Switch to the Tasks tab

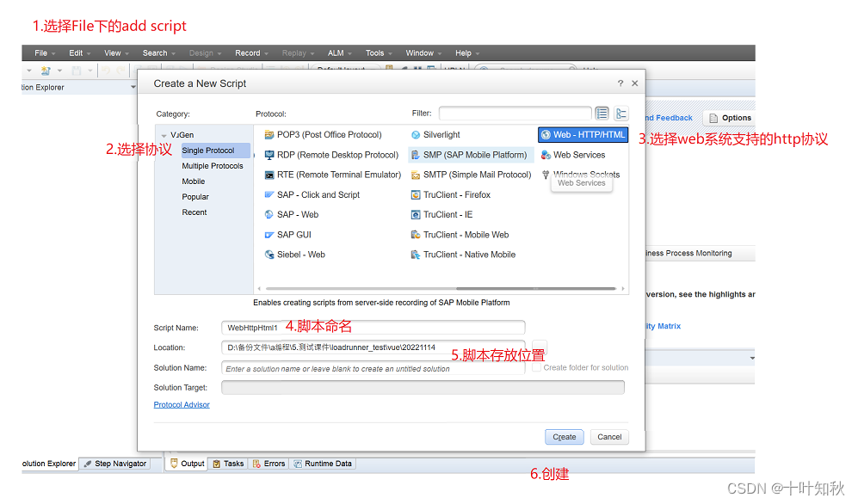pos(228,464)
